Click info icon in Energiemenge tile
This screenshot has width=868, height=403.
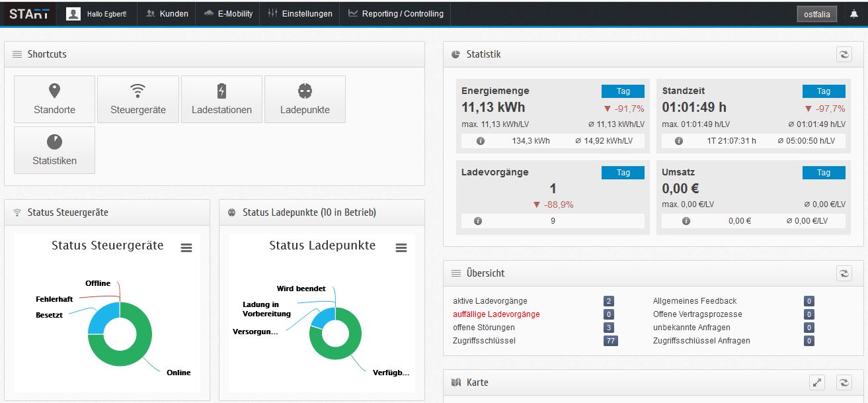481,141
